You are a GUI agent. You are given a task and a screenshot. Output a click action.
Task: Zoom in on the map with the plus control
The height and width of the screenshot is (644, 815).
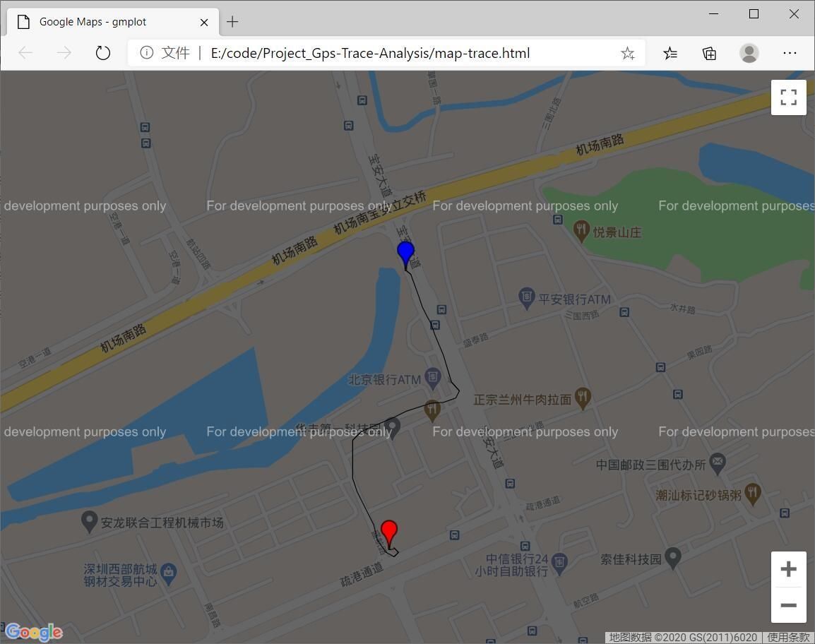click(788, 568)
